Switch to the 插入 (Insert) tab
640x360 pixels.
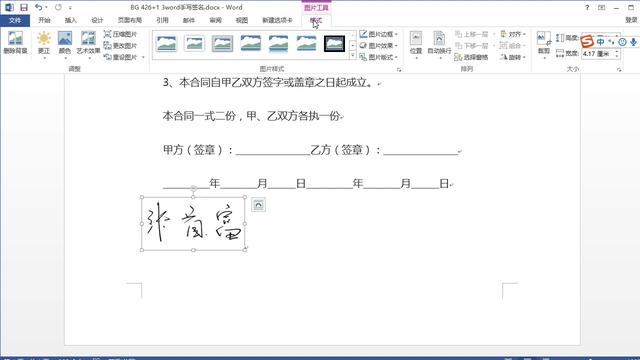71,20
